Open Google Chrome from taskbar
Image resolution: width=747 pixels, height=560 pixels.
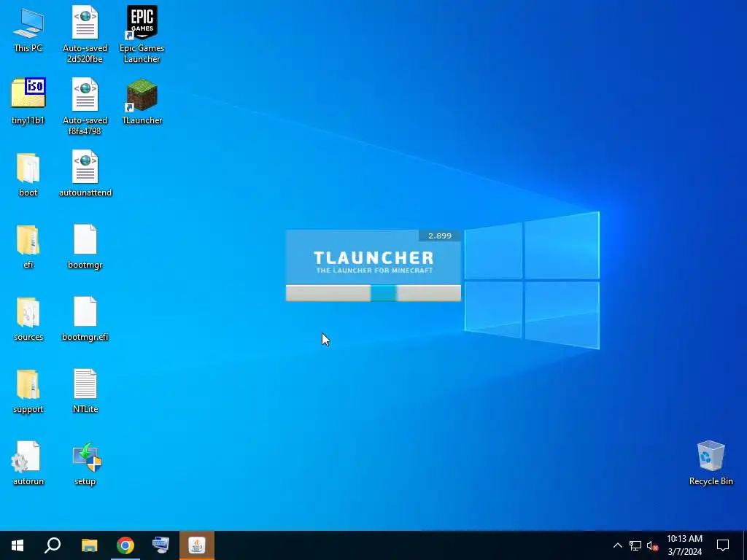tap(125, 545)
